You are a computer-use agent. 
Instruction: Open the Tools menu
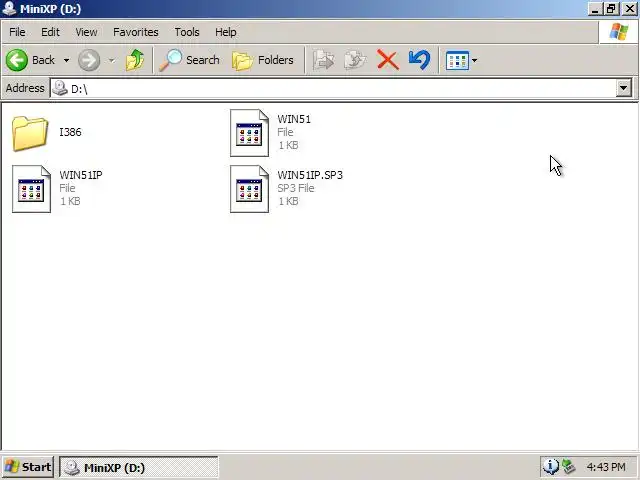(187, 32)
